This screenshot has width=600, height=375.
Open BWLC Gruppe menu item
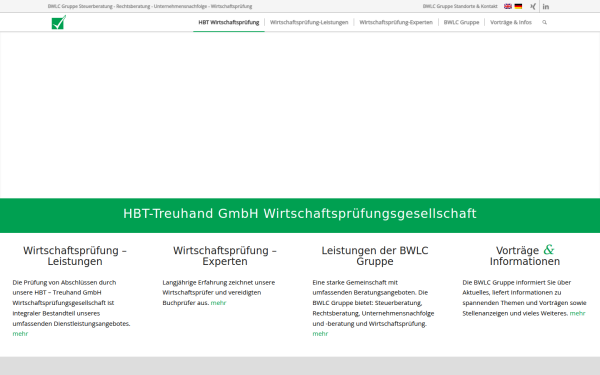[461, 22]
